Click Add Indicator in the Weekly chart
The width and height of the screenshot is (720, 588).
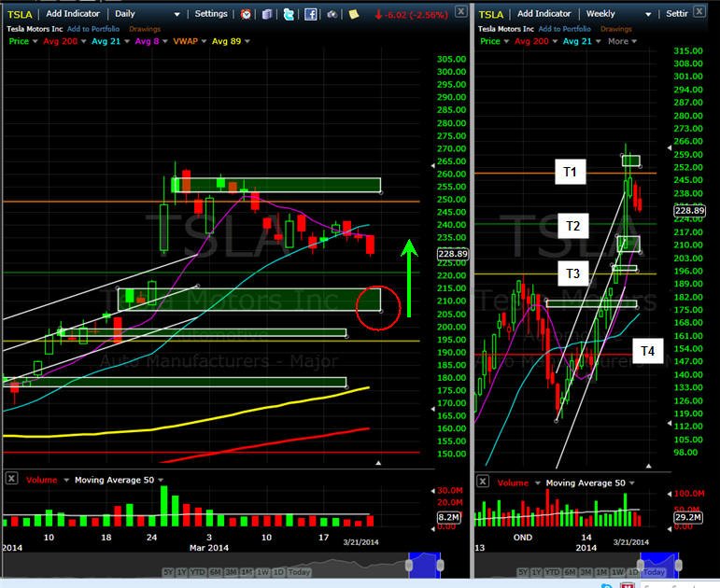(544, 14)
